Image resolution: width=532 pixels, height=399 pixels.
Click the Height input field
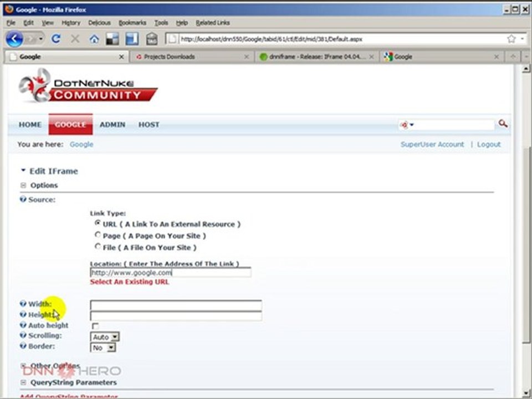pyautogui.click(x=176, y=316)
